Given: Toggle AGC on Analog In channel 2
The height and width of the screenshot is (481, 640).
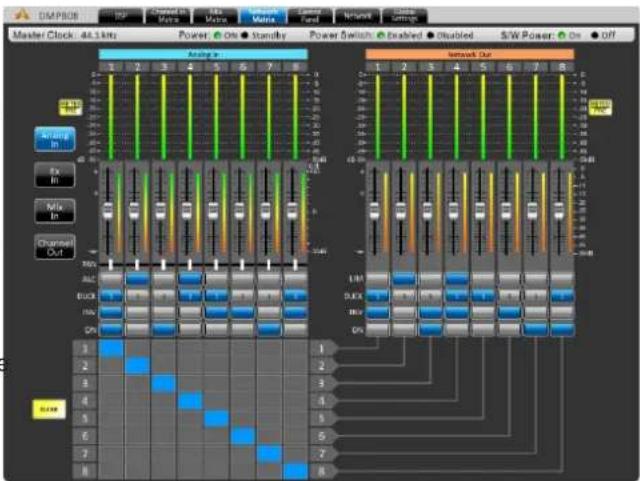Looking at the screenshot, I should pyautogui.click(x=137, y=279).
